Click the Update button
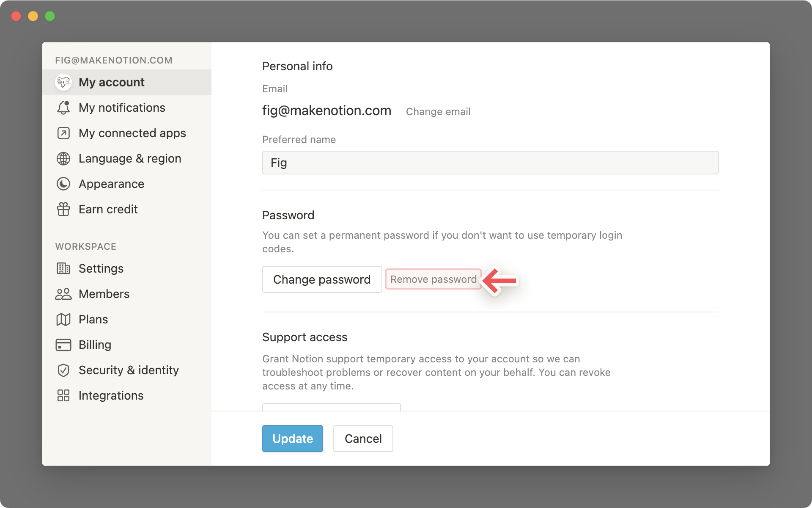Screen dimensions: 812x508 point(292,438)
